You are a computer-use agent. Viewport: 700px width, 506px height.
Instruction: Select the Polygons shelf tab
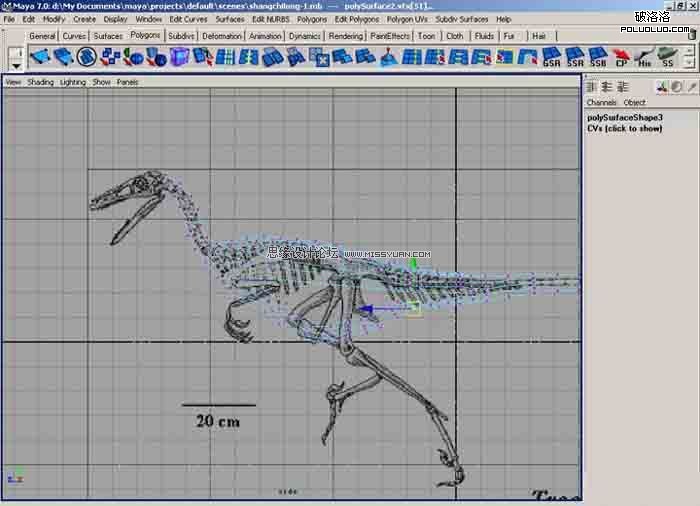145,35
